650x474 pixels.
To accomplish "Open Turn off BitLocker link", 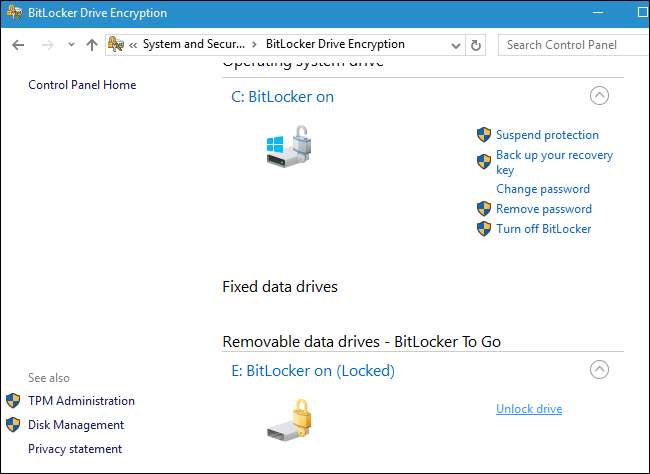I will tap(543, 229).
